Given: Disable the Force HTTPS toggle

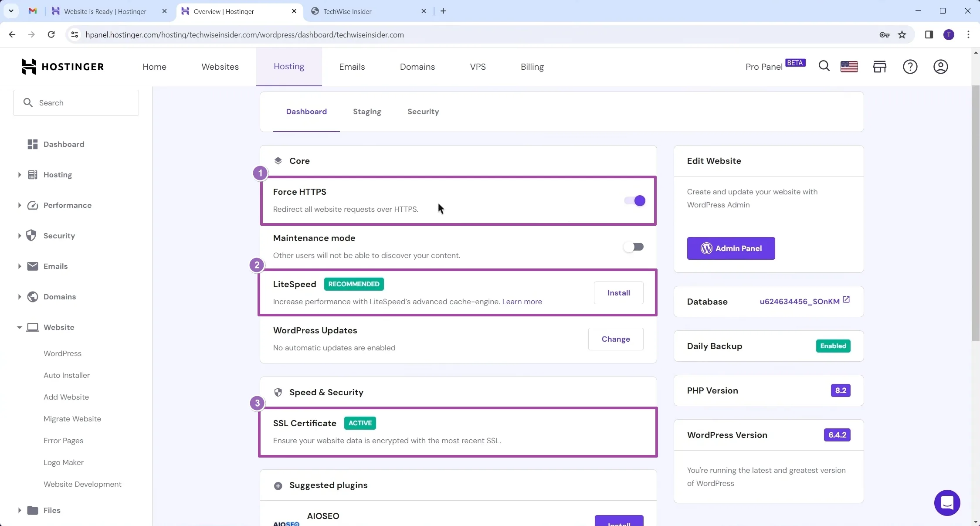Looking at the screenshot, I should [634, 200].
